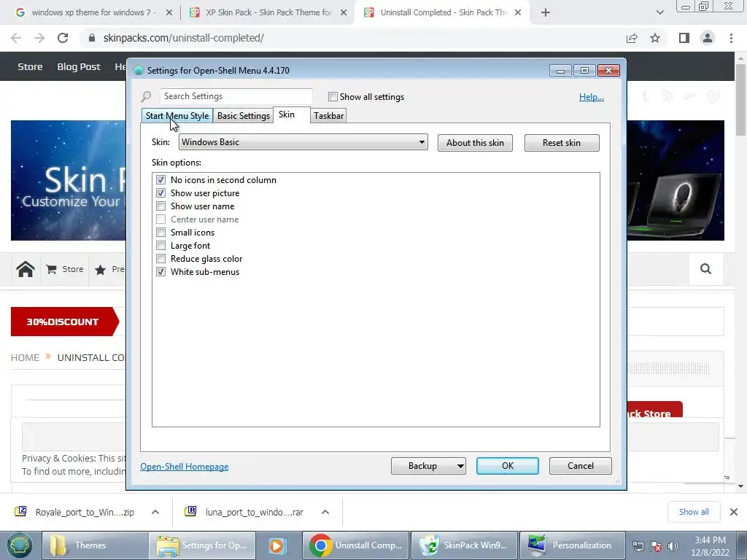The height and width of the screenshot is (560, 747).
Task: Enable Reduce glass color checkbox
Action: [x=161, y=259]
